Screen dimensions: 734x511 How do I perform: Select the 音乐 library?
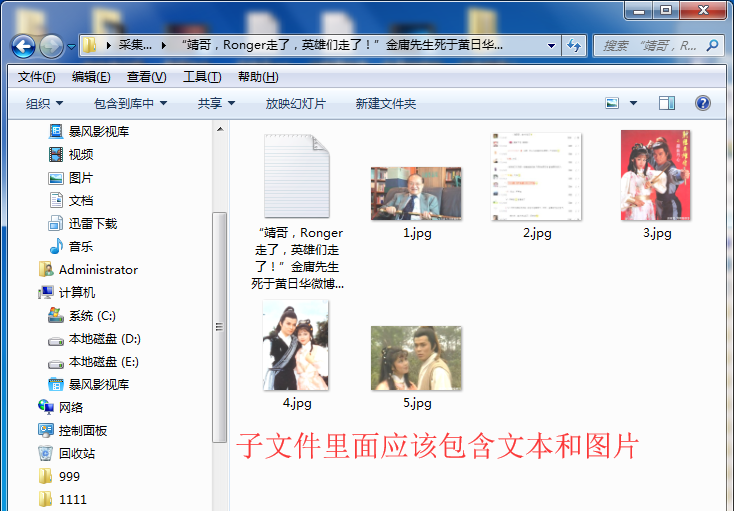(71, 247)
